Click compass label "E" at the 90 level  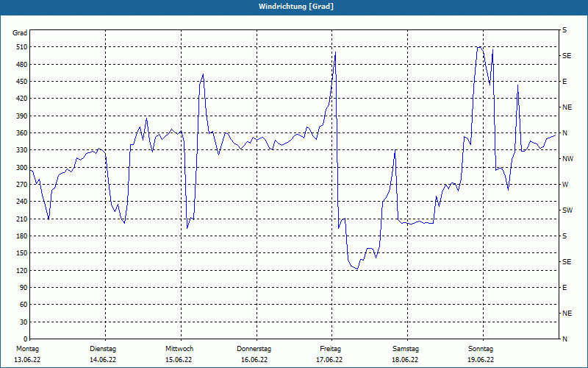pos(564,288)
